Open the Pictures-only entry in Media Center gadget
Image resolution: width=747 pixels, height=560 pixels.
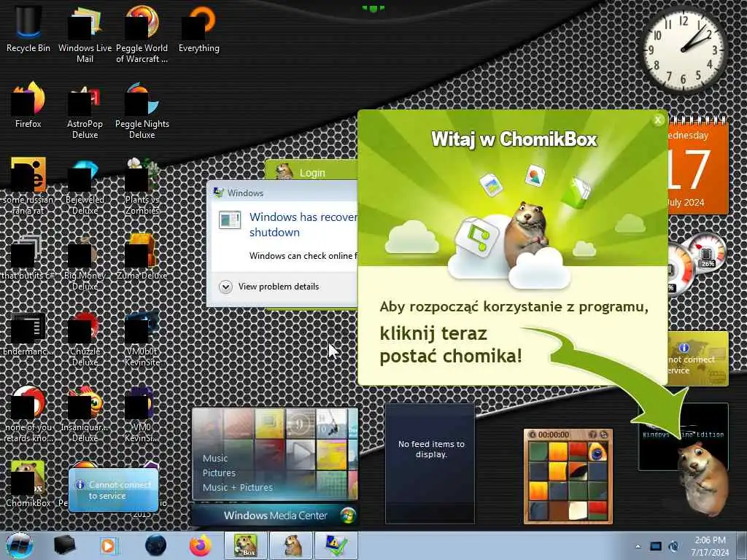219,472
